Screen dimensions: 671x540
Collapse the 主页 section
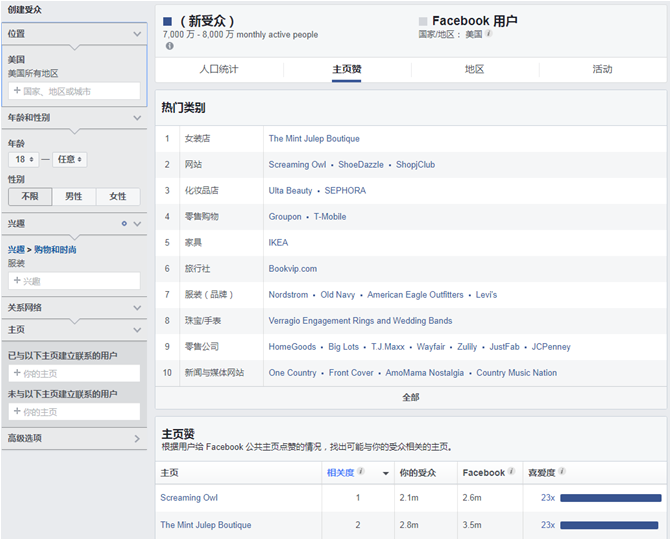(x=137, y=330)
